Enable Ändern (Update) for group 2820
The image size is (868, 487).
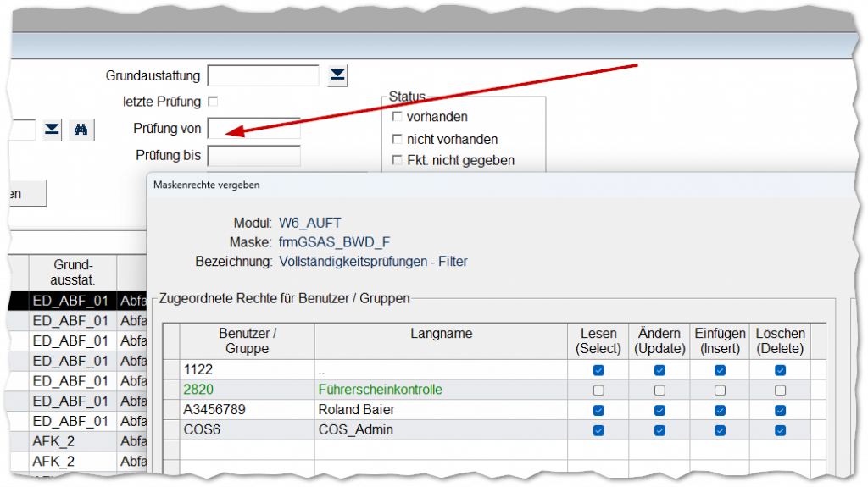pos(659,390)
